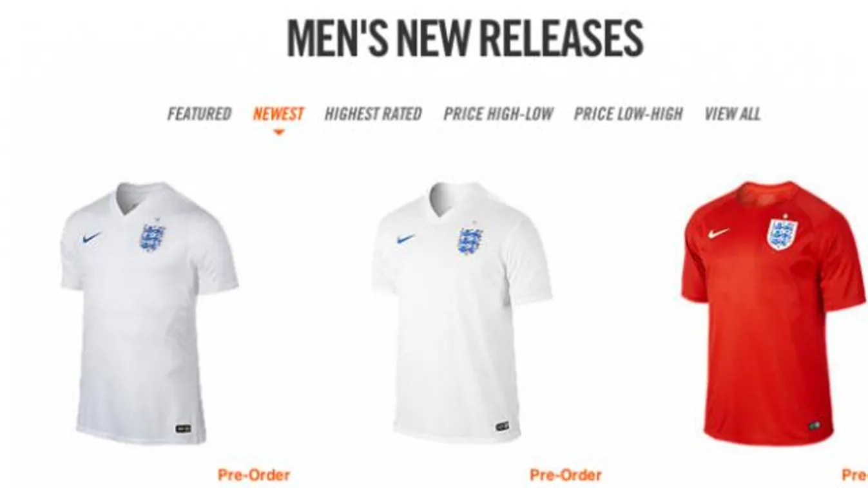Image resolution: width=868 pixels, height=488 pixels.
Task: Select the Newest sort tab
Action: click(278, 114)
